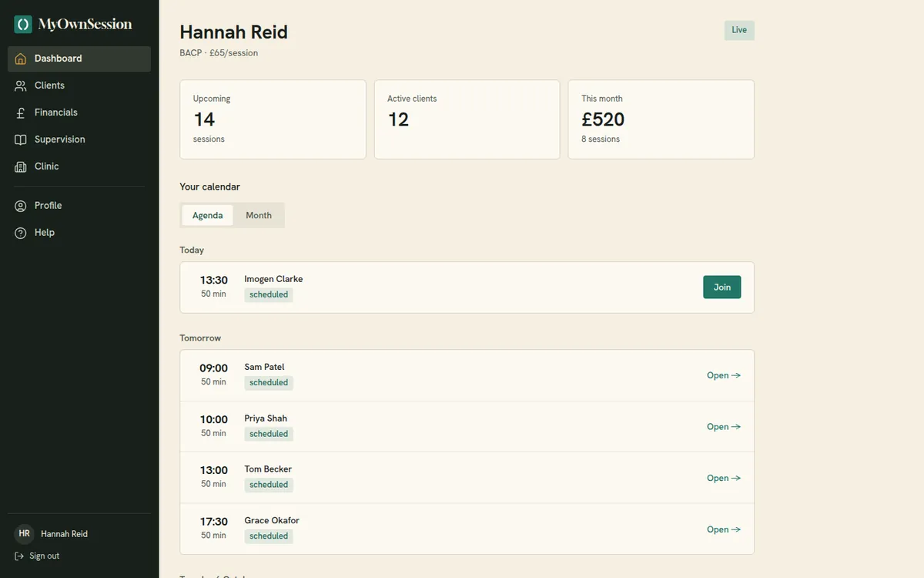Go to the Clients menu label
This screenshot has height=578, width=924.
click(49, 86)
